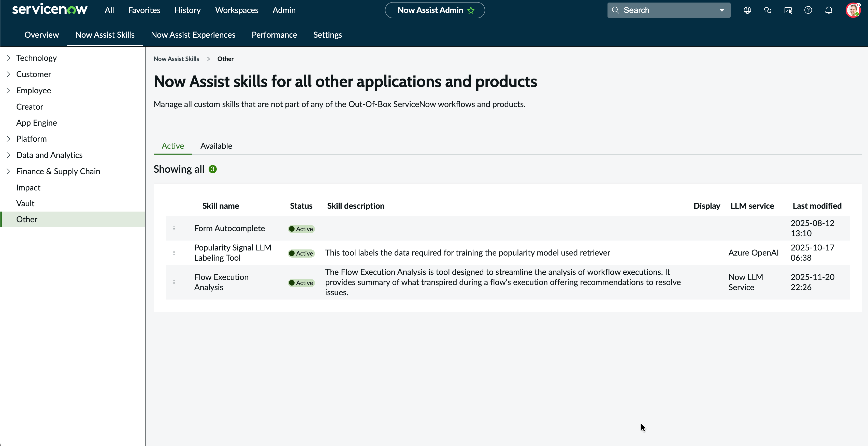Click the Skill description column header
This screenshot has width=868, height=446.
tap(355, 206)
